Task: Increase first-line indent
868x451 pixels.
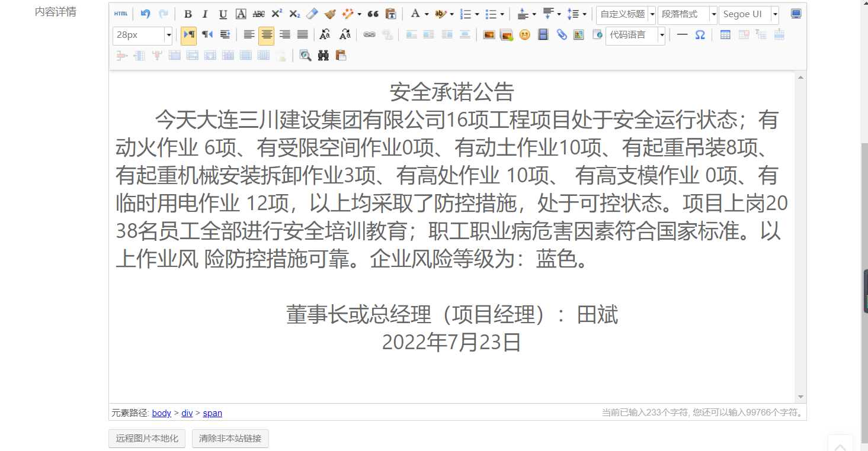Action: [x=225, y=35]
